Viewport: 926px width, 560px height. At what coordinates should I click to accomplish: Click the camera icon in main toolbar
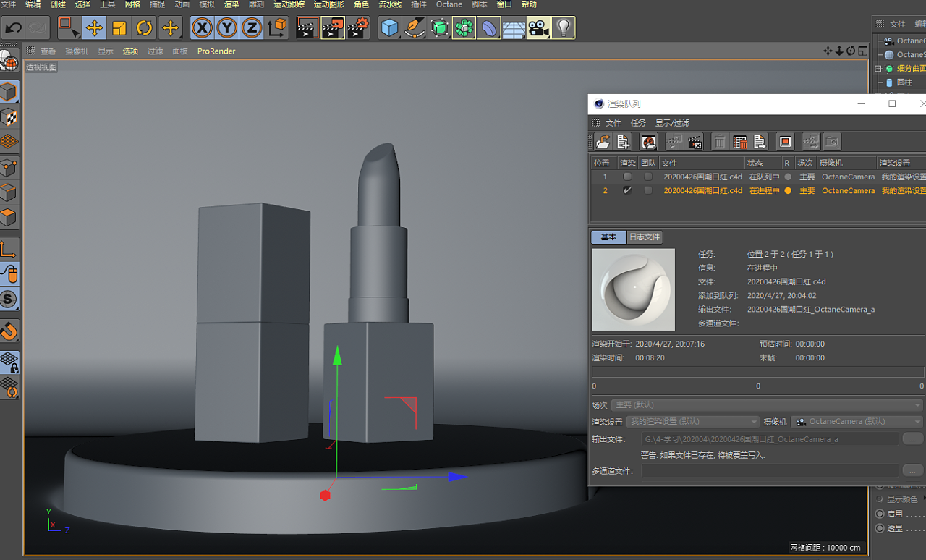tap(538, 28)
